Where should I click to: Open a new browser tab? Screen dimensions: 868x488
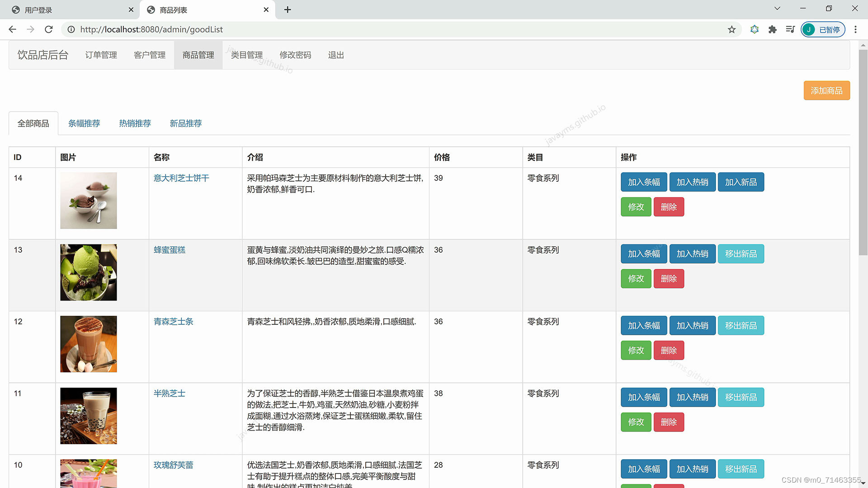click(x=288, y=9)
